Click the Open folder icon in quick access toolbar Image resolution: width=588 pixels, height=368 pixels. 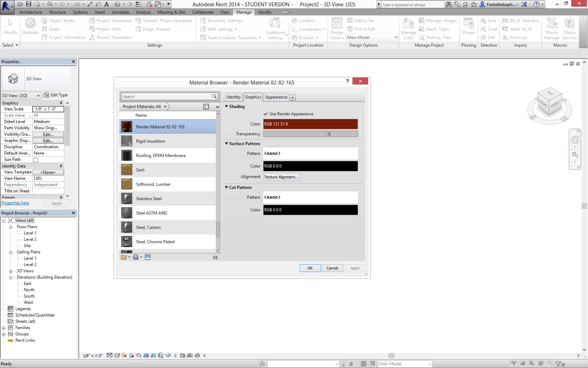point(20,4)
